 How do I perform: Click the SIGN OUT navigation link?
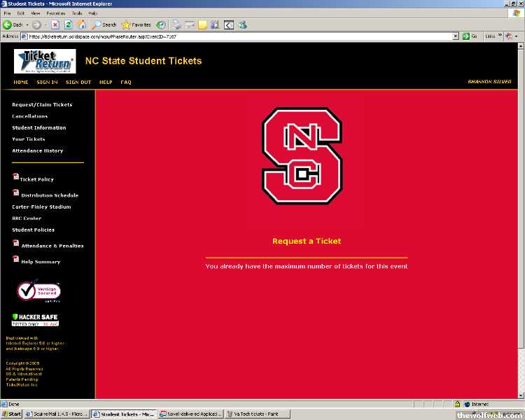(x=78, y=82)
